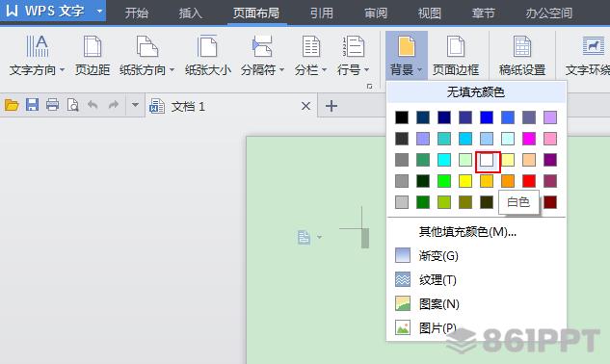Pick the magenta color swatch
Screen dimensions: 610x364
tap(529, 139)
